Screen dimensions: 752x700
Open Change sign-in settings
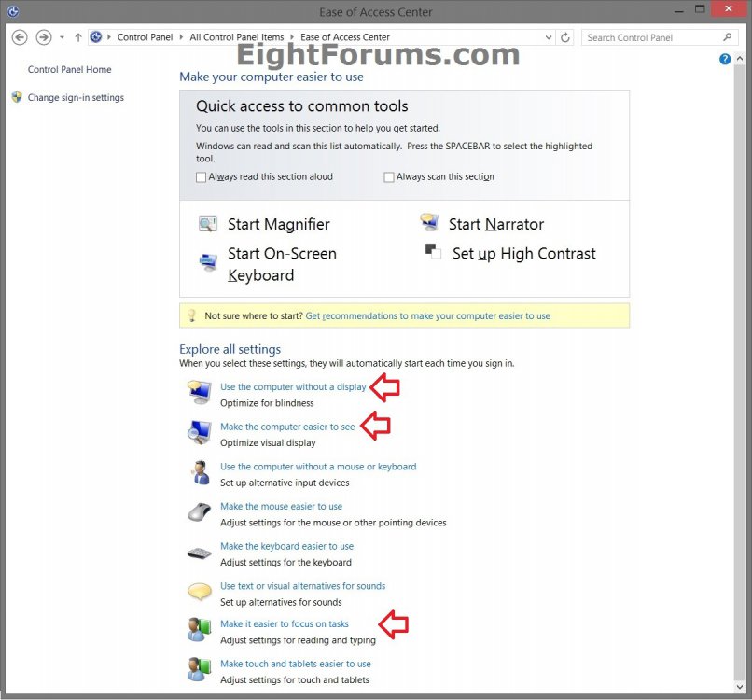tap(76, 98)
